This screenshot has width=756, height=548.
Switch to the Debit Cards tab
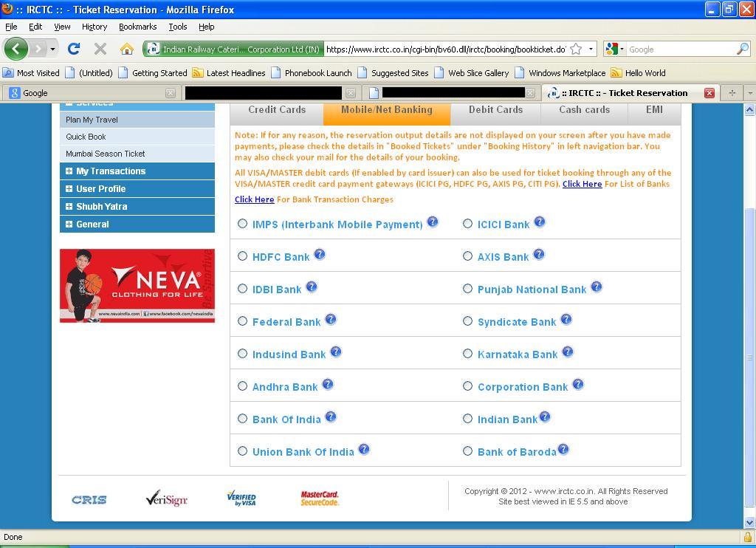pos(495,109)
